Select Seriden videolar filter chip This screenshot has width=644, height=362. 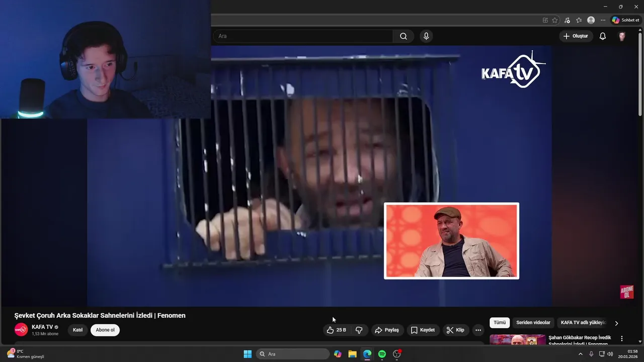pyautogui.click(x=533, y=323)
